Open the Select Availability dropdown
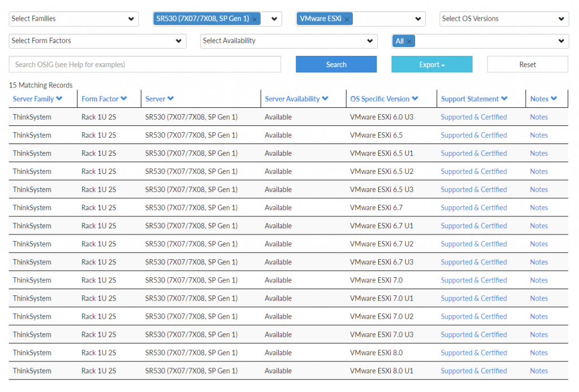This screenshot has width=579, height=392. [x=289, y=41]
